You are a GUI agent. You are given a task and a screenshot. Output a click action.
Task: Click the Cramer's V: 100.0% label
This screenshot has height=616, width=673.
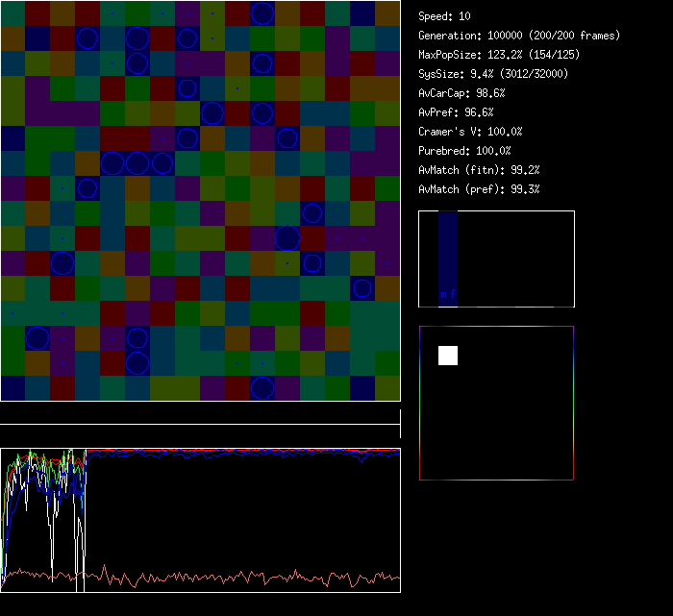471,132
